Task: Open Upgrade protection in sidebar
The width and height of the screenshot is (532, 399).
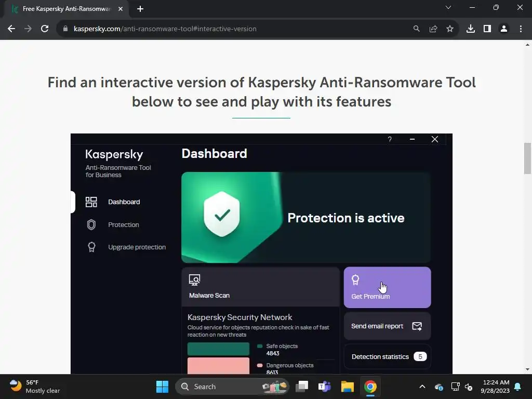Action: click(137, 247)
